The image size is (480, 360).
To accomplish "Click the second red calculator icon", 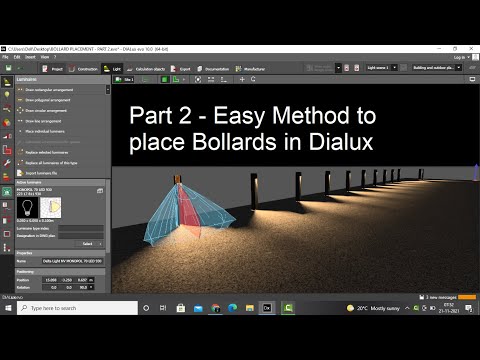I will coord(357,68).
